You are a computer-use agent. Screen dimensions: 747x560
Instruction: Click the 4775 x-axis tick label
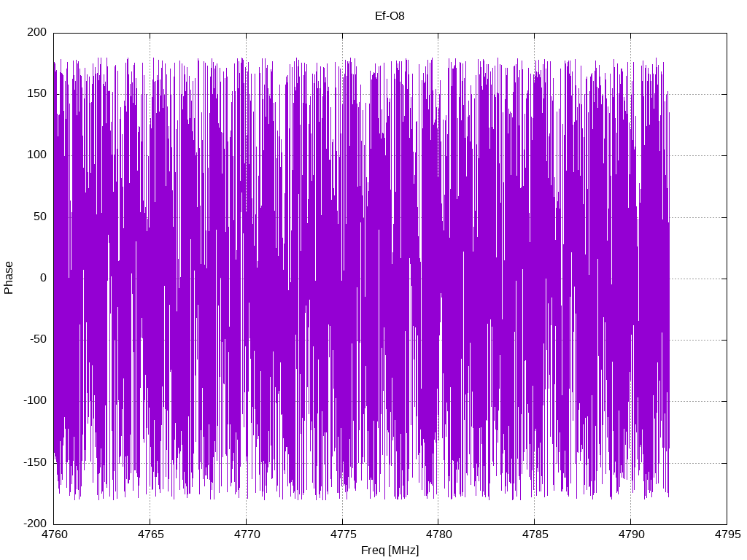(x=343, y=534)
